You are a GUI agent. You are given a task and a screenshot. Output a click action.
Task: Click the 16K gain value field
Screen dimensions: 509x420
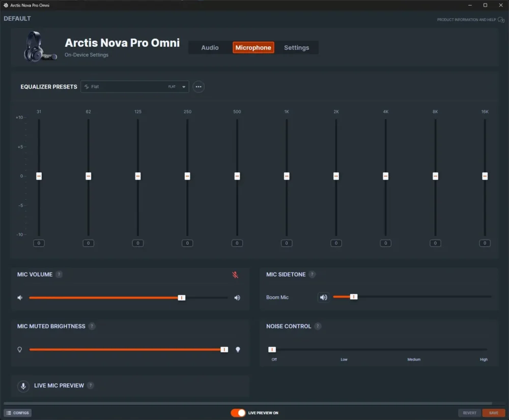pyautogui.click(x=485, y=243)
